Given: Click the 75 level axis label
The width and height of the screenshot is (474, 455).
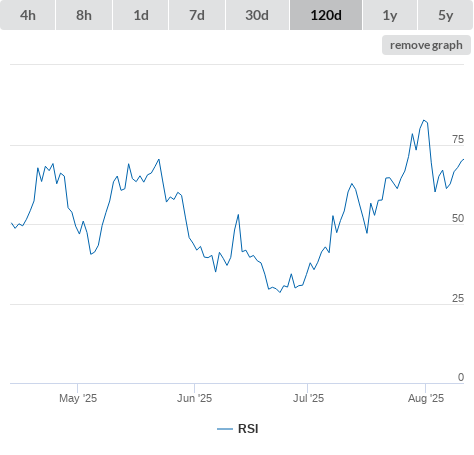Looking at the screenshot, I should [x=458, y=139].
